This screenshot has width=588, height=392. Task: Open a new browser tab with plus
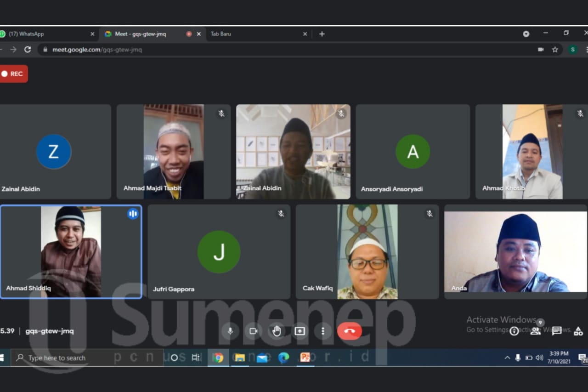coord(322,34)
